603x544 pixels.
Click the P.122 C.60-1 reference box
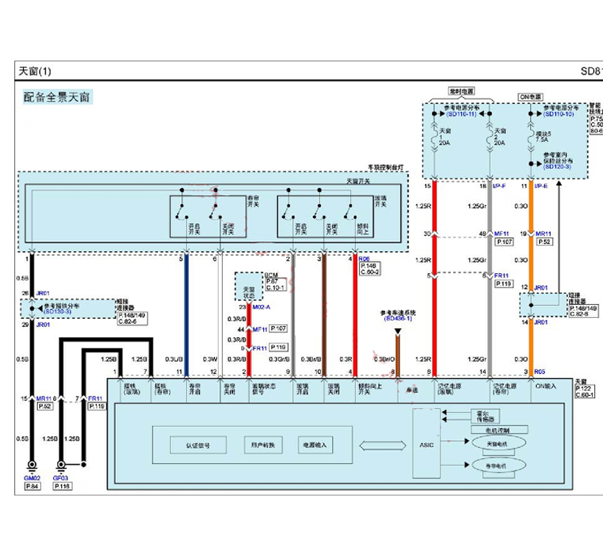585,391
